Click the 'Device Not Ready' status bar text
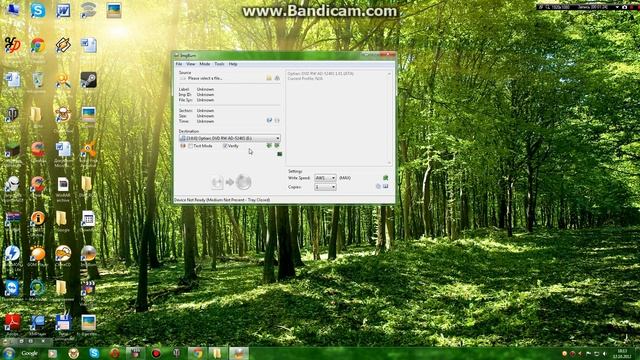The width and height of the screenshot is (640, 360). tap(222, 200)
